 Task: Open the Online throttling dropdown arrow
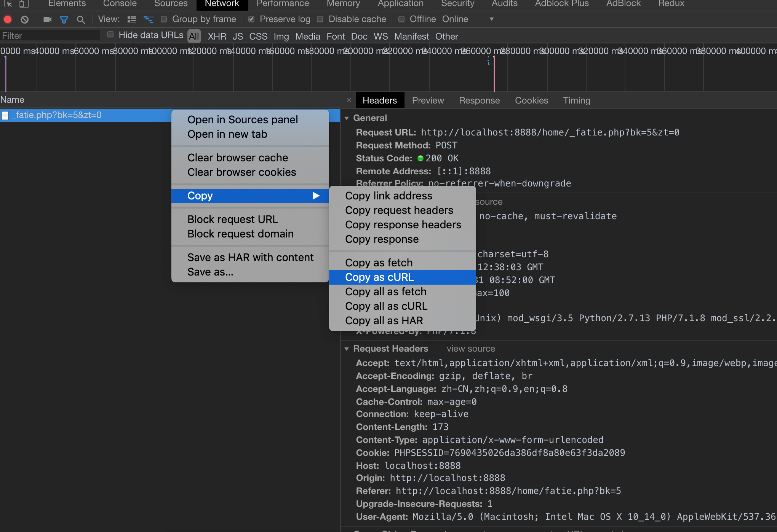coord(491,19)
